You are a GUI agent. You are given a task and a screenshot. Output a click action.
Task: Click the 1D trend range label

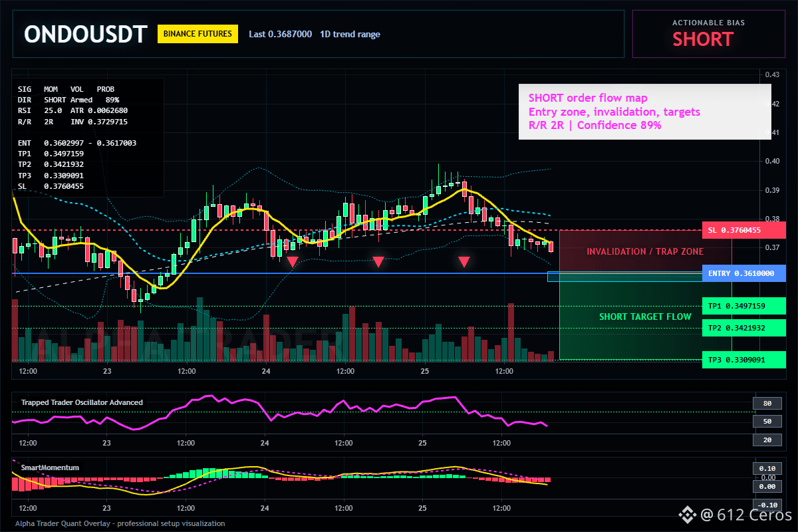[x=350, y=34]
